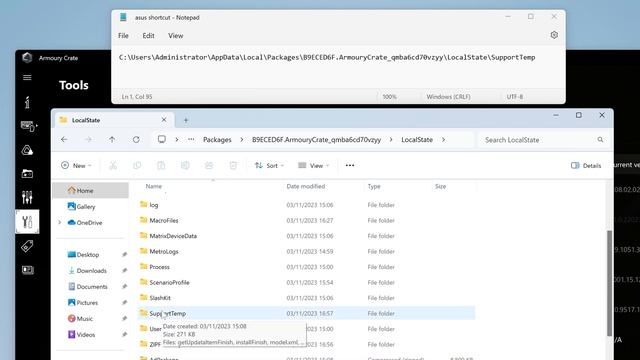The height and width of the screenshot is (360, 640).
Task: Click search magnifier in Explorer
Action: pos(600,140)
